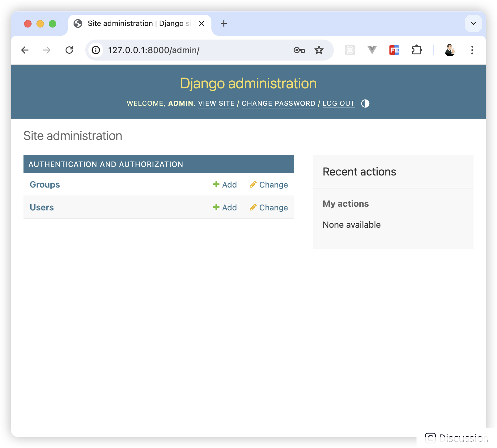
Task: Open the Vue DevTools extension icon
Action: [x=372, y=50]
